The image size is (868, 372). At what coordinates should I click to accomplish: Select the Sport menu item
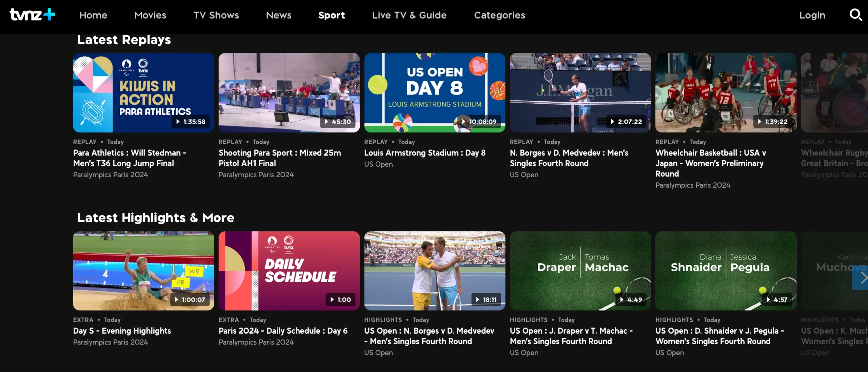pos(332,15)
